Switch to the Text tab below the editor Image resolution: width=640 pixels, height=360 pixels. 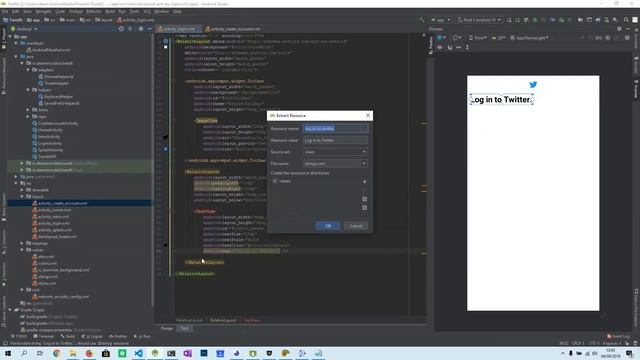click(x=185, y=329)
